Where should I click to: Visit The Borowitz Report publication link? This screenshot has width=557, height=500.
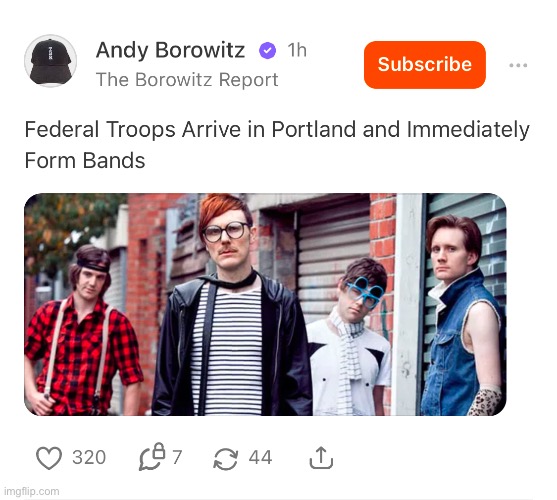tap(187, 80)
